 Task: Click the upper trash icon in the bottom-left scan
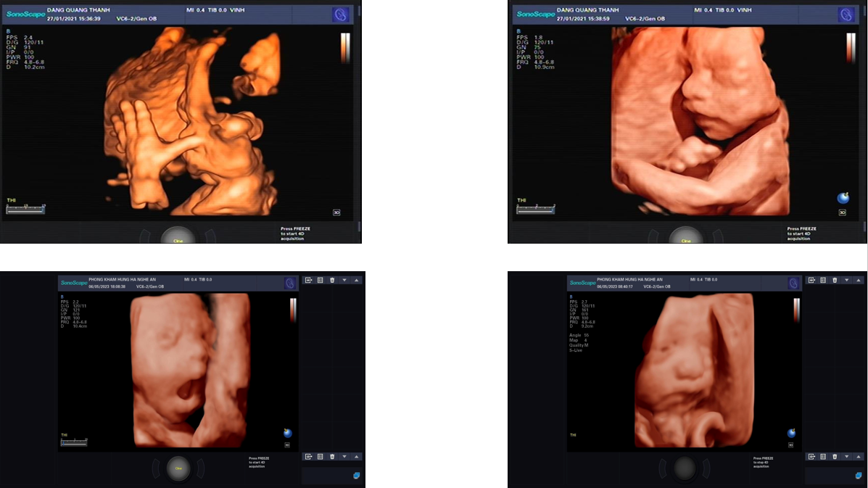332,280
